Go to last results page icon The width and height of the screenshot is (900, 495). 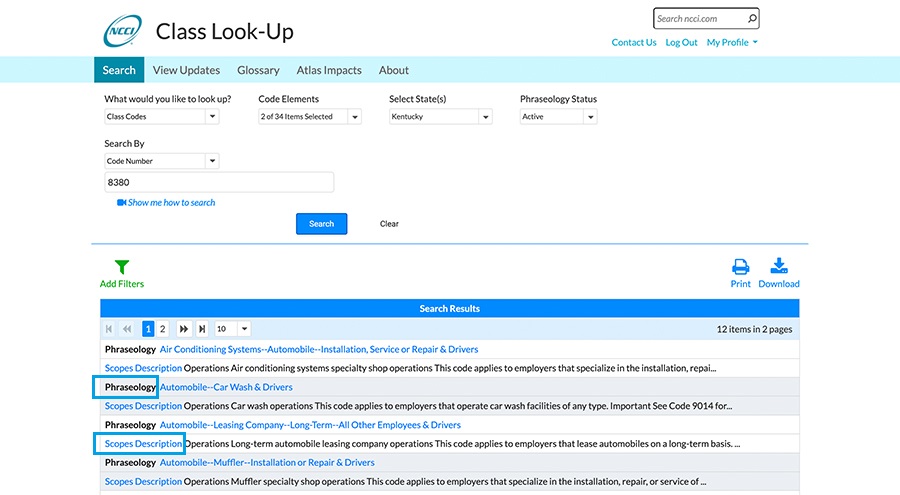[x=202, y=329]
